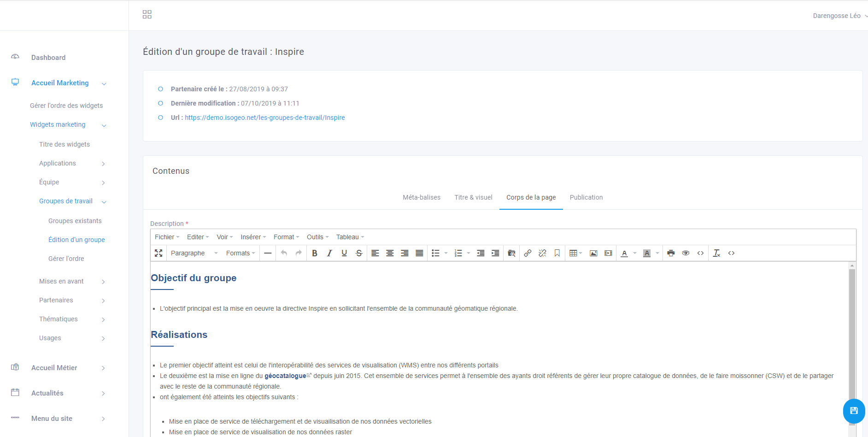
Task: Preview the content with eye icon
Action: [x=686, y=253]
